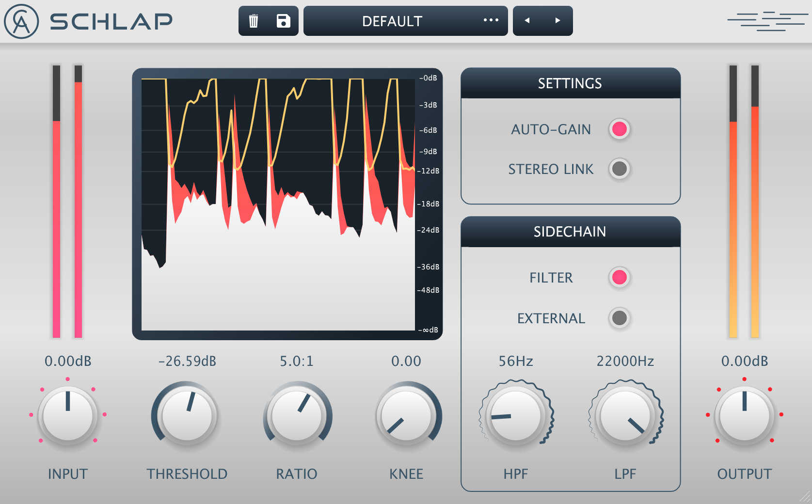Disable the AUTO-GAIN toggle
Screen dimensions: 812x504
(x=619, y=129)
